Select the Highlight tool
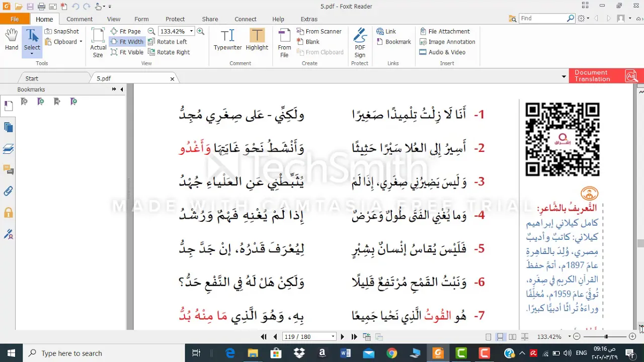The height and width of the screenshot is (362, 644). 257,40
